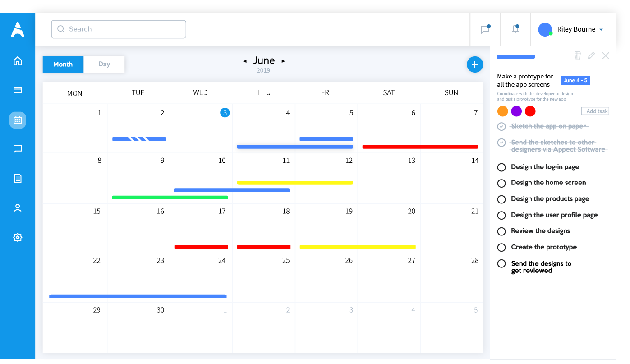630x364 pixels.
Task: Mark 'Review the designs' as done
Action: 501,231
